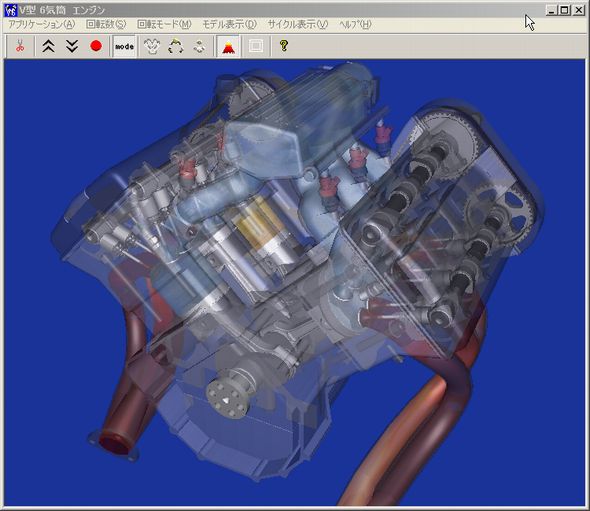This screenshot has height=511, width=590.
Task: Click the red scissors toolbar icon
Action: 20,46
